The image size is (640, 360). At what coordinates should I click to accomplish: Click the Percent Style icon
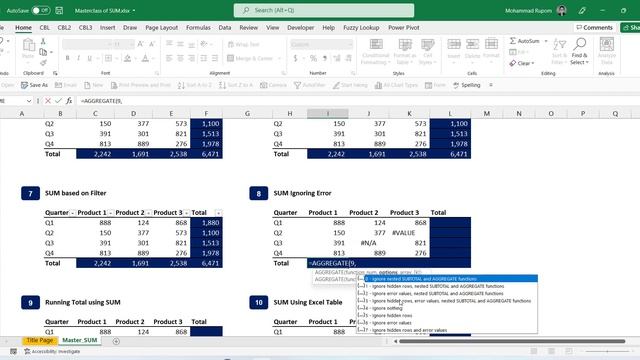313,58
